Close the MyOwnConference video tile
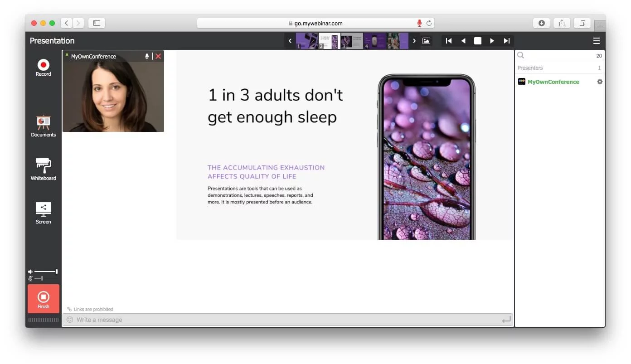Screen dimensions: 631x364 pyautogui.click(x=158, y=57)
